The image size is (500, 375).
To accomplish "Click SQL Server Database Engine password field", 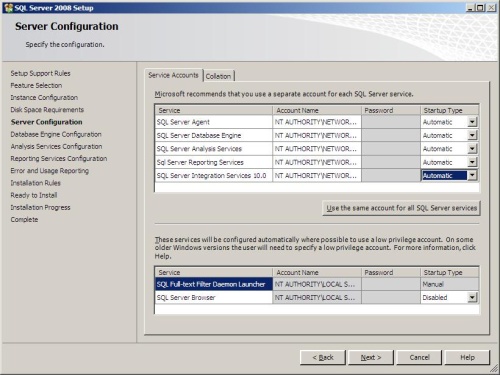I will click(391, 135).
